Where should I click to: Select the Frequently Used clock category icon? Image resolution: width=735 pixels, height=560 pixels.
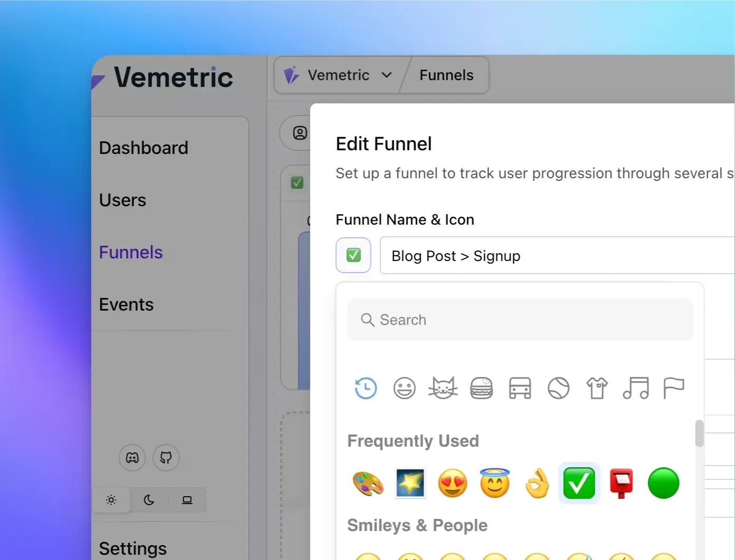pos(366,388)
